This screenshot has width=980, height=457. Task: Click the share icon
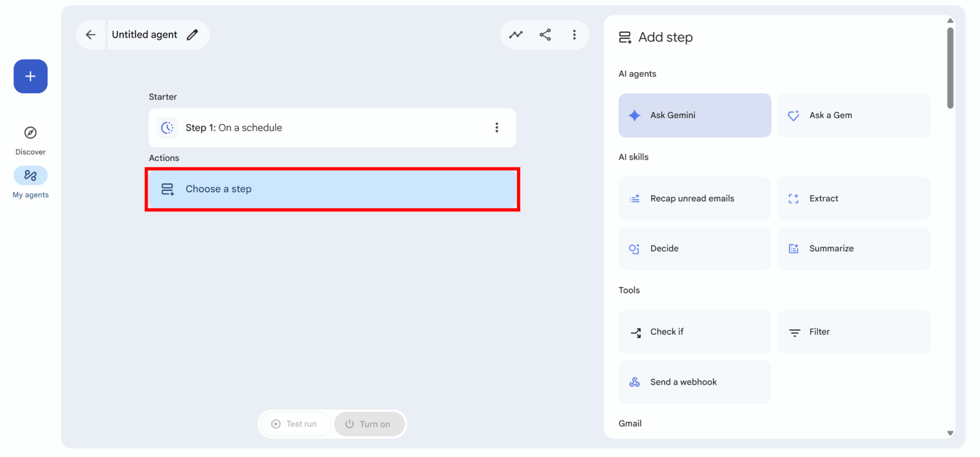(545, 34)
